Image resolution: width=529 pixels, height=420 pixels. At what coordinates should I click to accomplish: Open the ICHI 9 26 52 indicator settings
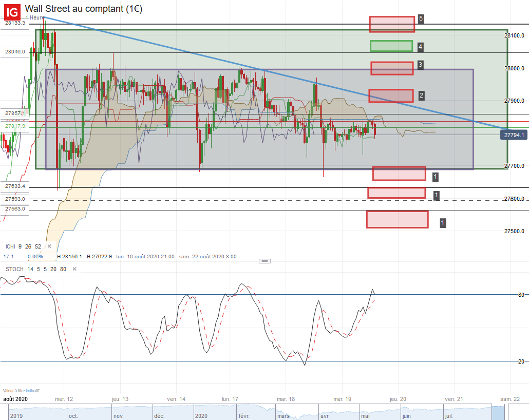[x=23, y=246]
